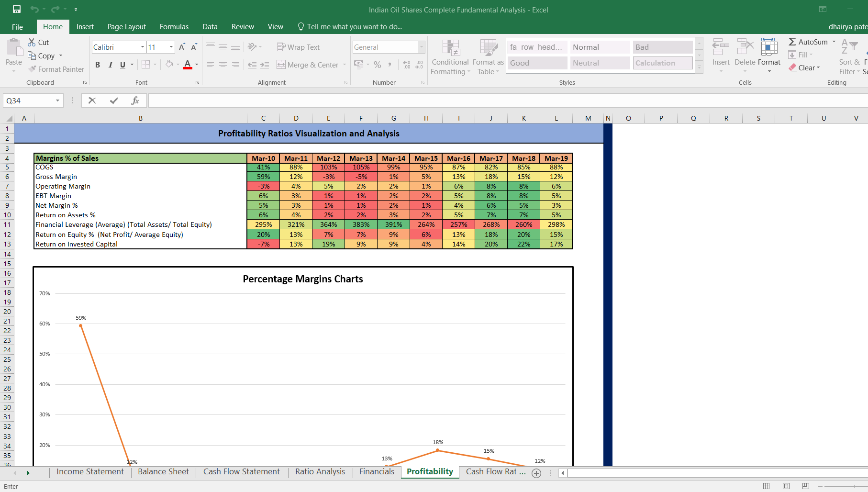
Task: Toggle Merge & Center
Action: tap(308, 65)
